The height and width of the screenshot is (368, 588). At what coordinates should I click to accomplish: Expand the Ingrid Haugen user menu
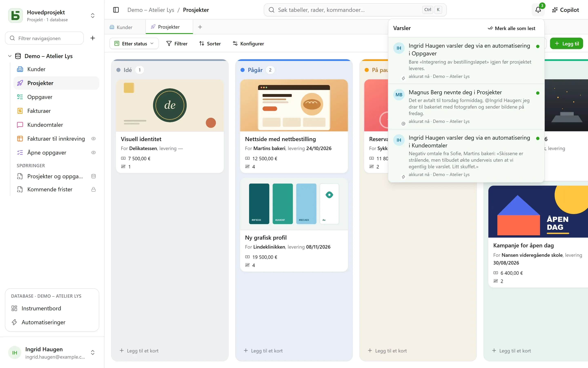pyautogui.click(x=92, y=352)
